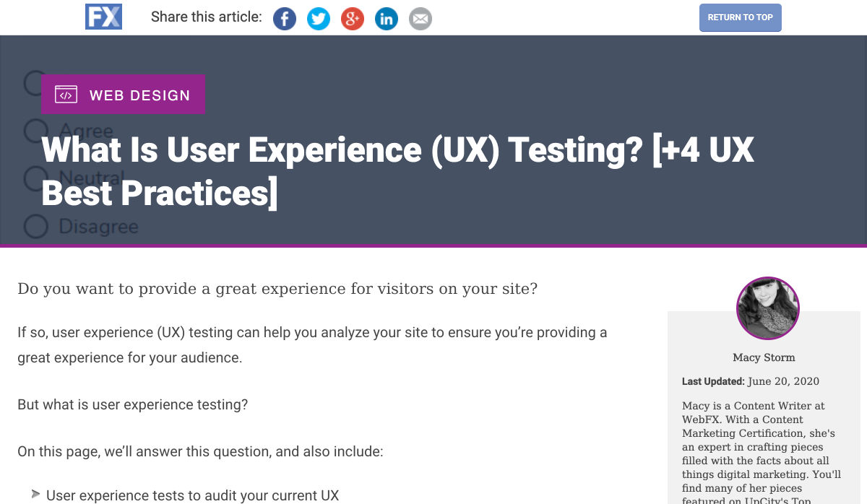Select the Agree radio button
This screenshot has height=504, width=867.
35,131
